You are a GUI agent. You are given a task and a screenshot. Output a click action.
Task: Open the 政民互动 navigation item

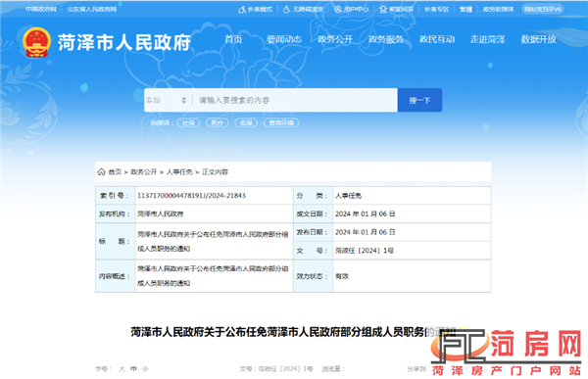[437, 39]
